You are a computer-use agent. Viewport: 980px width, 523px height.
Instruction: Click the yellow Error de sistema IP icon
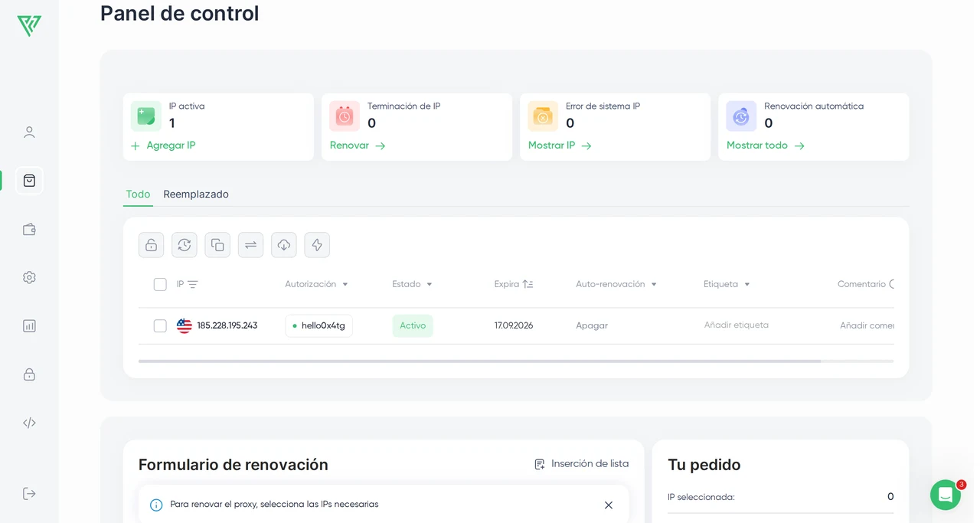coord(543,116)
